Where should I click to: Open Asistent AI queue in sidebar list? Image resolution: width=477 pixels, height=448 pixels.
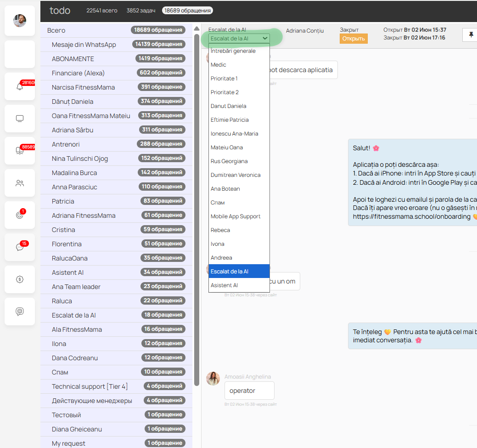click(x=116, y=272)
